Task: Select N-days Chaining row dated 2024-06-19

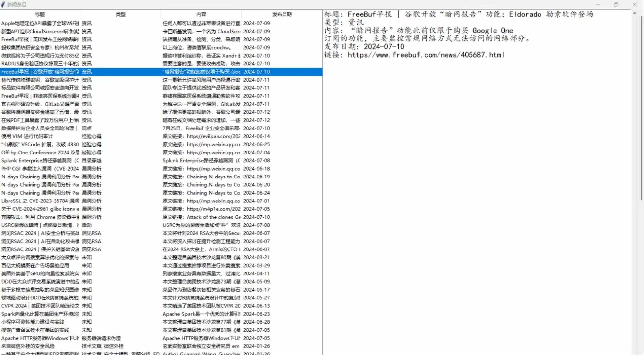Action: click(x=161, y=177)
